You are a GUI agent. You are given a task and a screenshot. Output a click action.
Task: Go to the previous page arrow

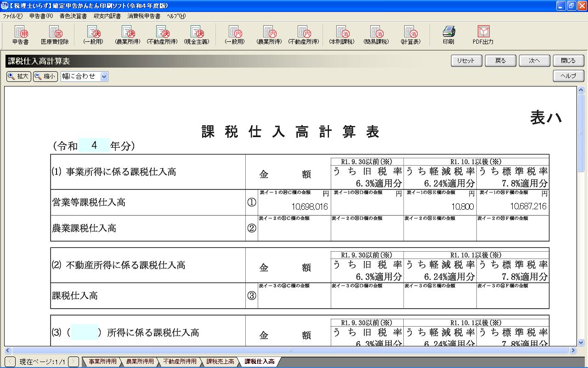[10, 362]
